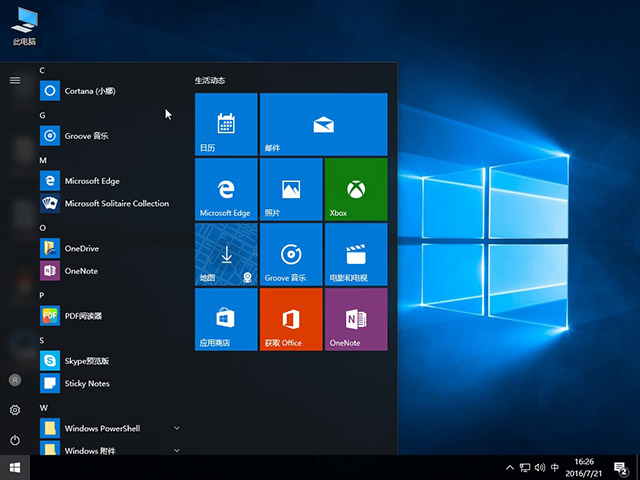Viewport: 640px width, 480px height.
Task: Expand Start menu with hamburger button
Action: (x=15, y=80)
